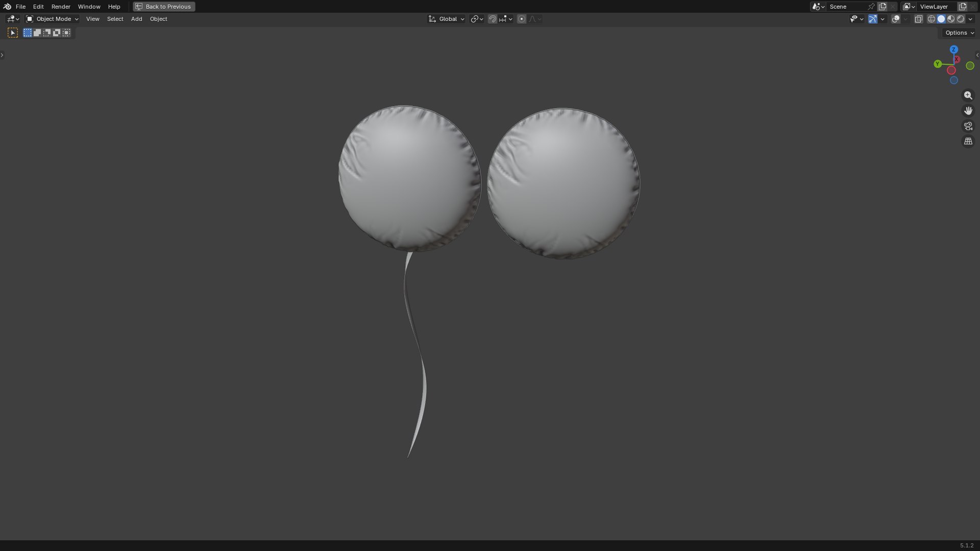Open the shading options dropdown arrow

tap(970, 19)
